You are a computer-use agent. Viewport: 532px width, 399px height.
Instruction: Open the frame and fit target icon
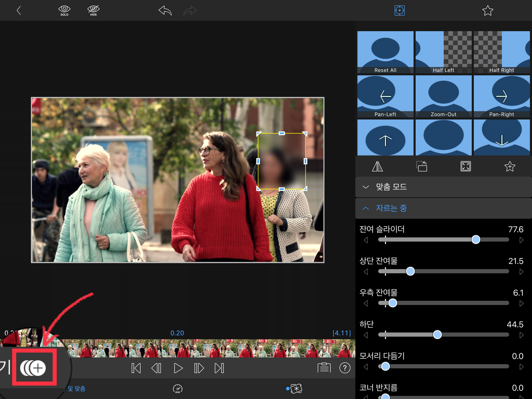(x=399, y=11)
